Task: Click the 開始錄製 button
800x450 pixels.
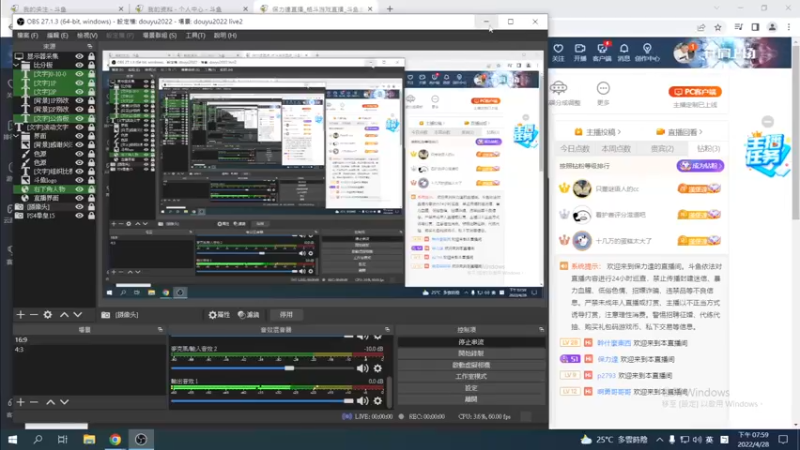Action: pos(471,354)
